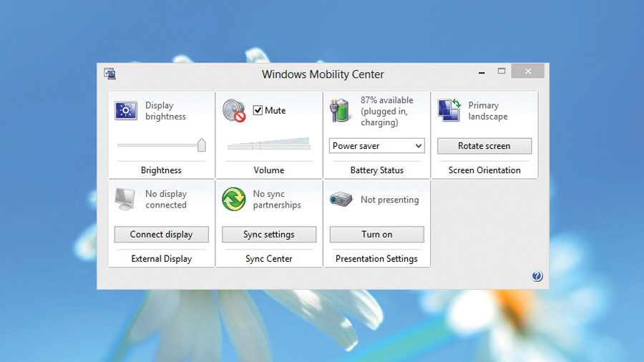Image resolution: width=644 pixels, height=362 pixels.
Task: Click the "Volume" tile label
Action: 268,170
